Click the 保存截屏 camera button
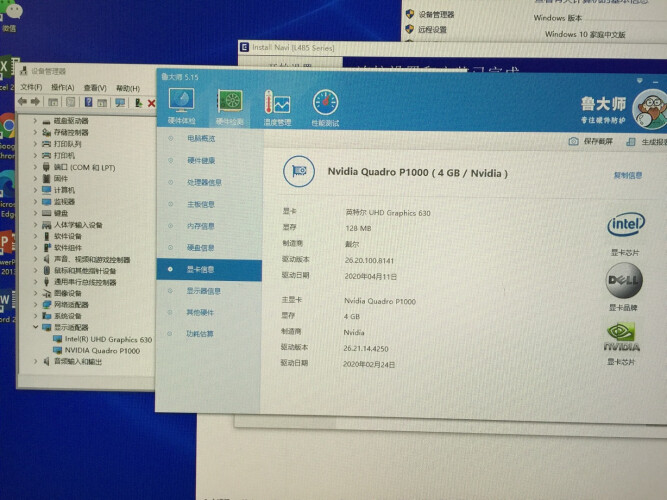667x500 pixels. pyautogui.click(x=591, y=141)
